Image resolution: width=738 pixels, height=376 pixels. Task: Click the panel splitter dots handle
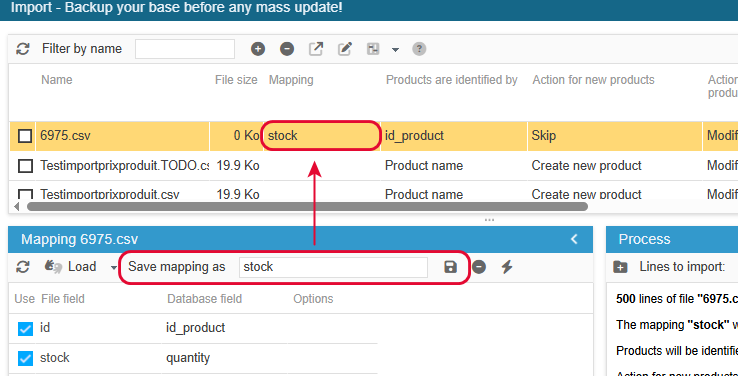pyautogui.click(x=489, y=219)
